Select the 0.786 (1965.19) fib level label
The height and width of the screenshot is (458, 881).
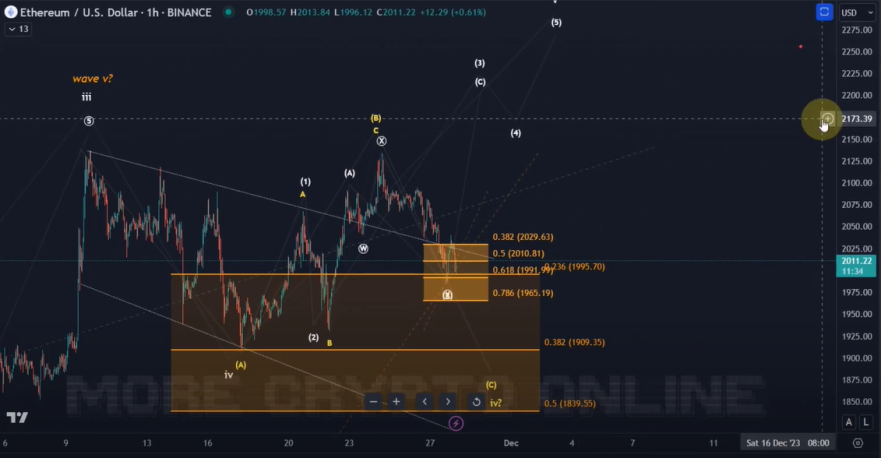523,293
